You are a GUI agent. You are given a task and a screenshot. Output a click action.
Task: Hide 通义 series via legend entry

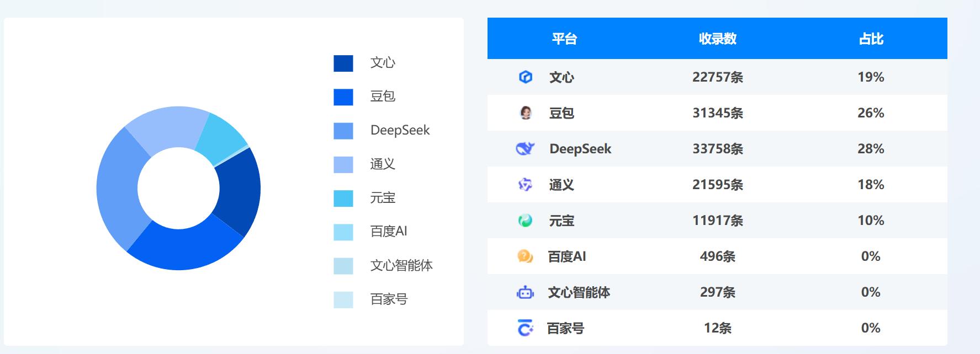pyautogui.click(x=382, y=164)
